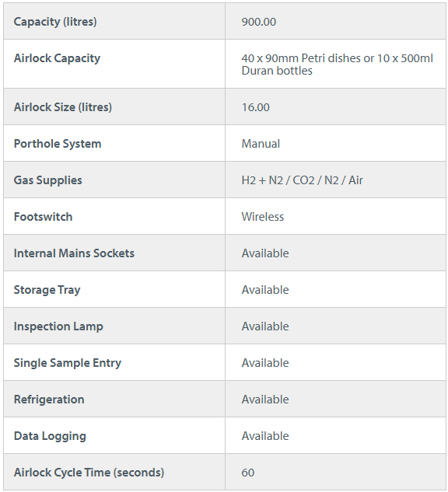448x492 pixels.
Task: Click the Airlock Size (litres) label
Action: [63, 107]
